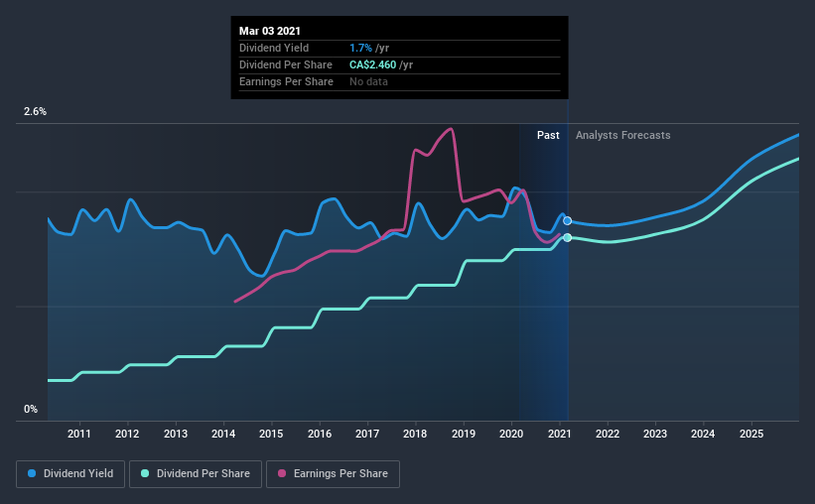Click the blue dividend yield data point marker
Viewport: 815px width, 504px height.
point(568,221)
